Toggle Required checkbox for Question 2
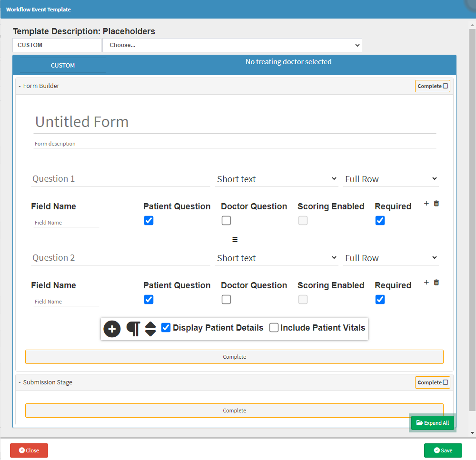 [x=380, y=300]
